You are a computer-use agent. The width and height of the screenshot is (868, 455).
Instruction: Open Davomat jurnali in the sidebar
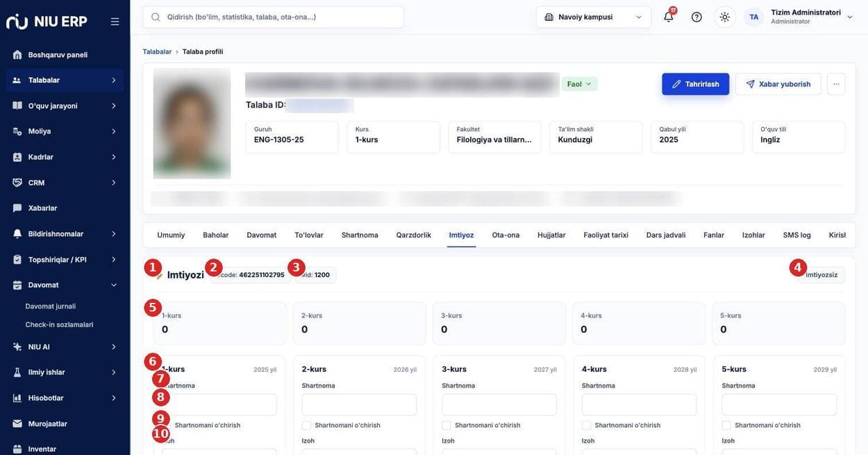[51, 306]
